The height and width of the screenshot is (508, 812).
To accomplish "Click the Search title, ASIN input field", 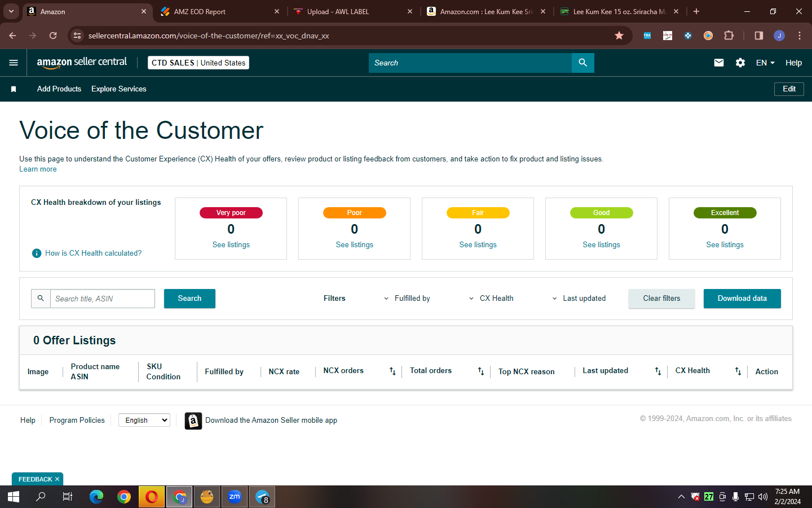I will click(103, 299).
